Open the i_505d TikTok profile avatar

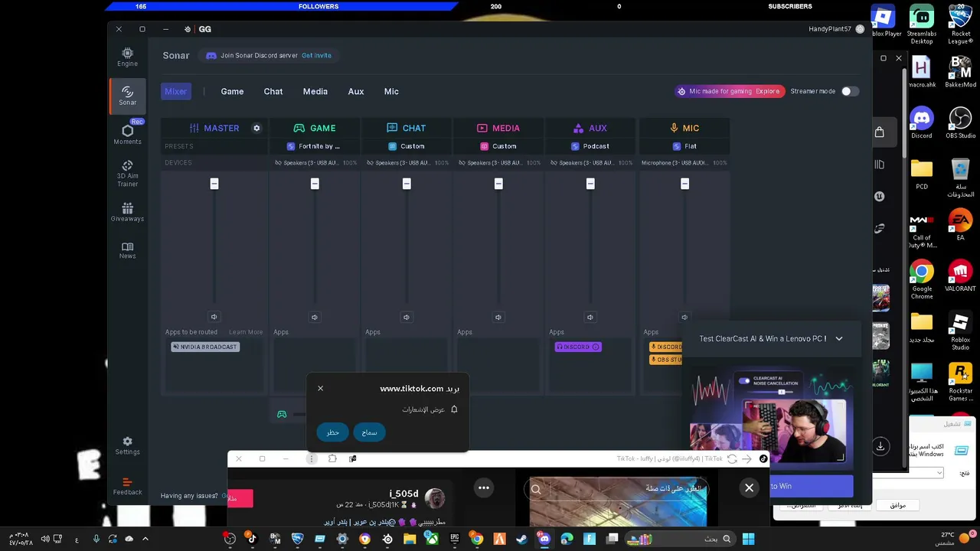point(435,498)
